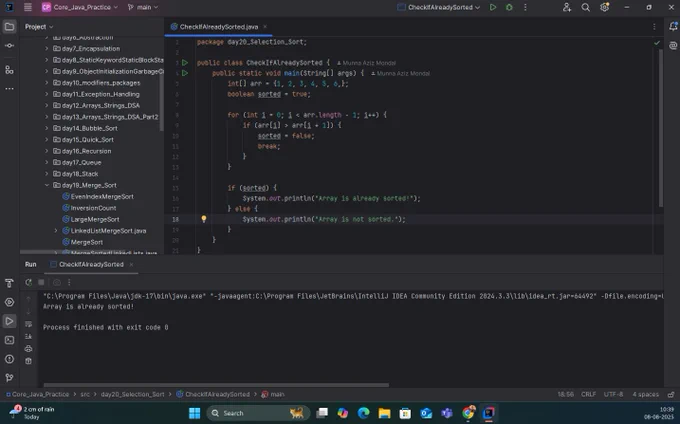Viewport: 680px width, 424px height.
Task: Open Search Everywhere magnifier icon
Action: tap(585, 7)
